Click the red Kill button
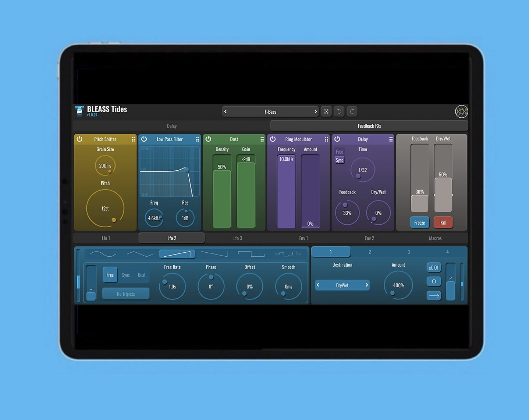The width and height of the screenshot is (529, 420). [x=443, y=223]
